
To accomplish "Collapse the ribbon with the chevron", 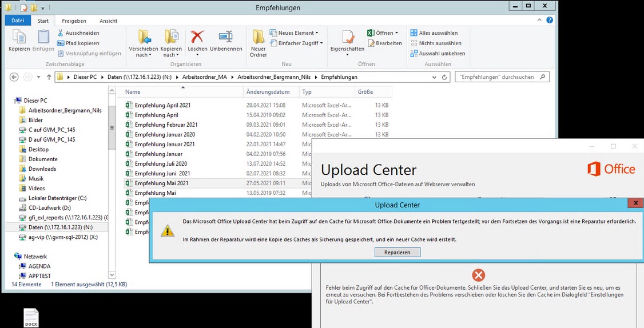I will coord(539,20).
